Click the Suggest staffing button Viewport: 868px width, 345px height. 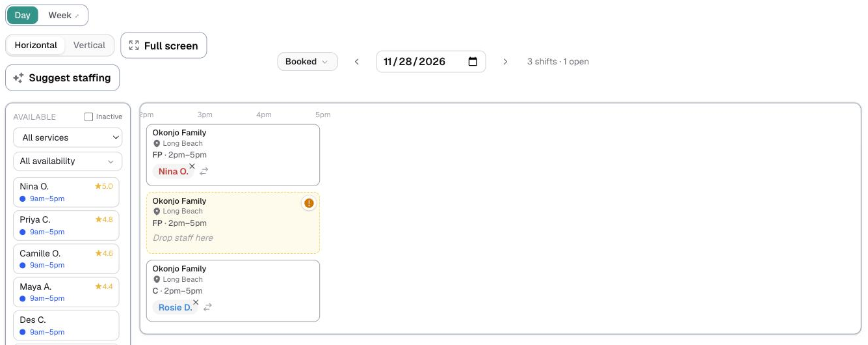pos(62,77)
